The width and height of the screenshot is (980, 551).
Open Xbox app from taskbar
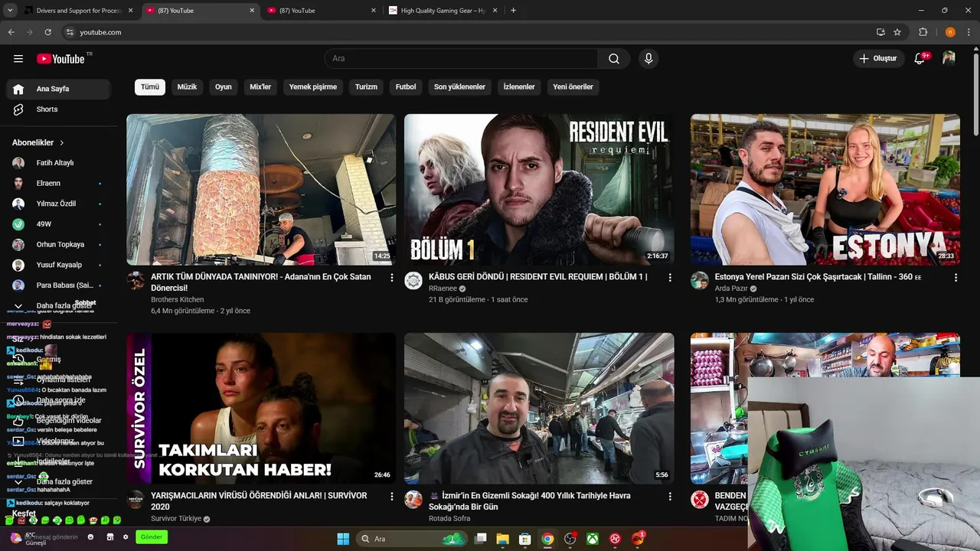(x=592, y=539)
